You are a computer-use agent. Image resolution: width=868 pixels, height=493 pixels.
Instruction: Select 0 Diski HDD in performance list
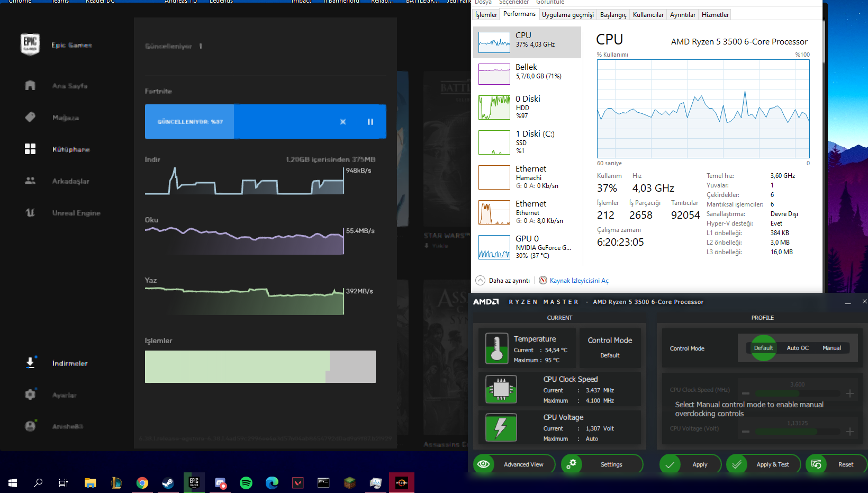click(527, 107)
